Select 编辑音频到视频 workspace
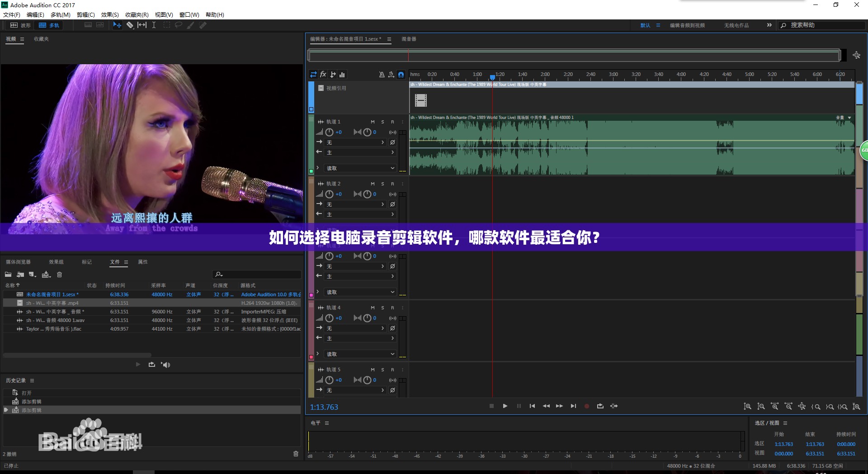Image resolution: width=868 pixels, height=474 pixels. (687, 25)
